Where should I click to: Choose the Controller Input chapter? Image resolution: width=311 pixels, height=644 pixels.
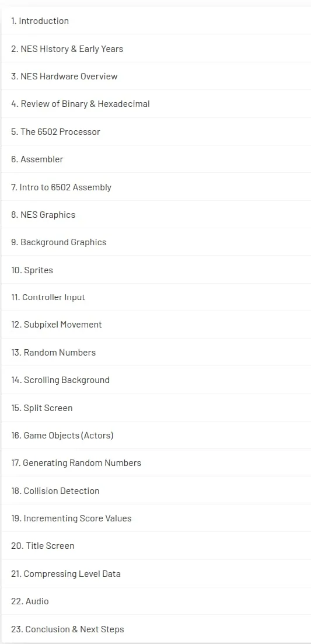coord(156,297)
